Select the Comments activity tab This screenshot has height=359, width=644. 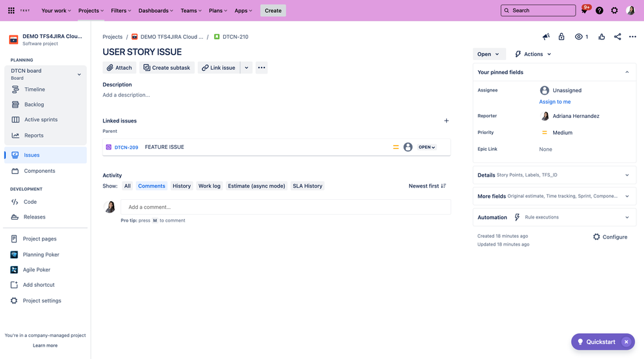coord(151,186)
